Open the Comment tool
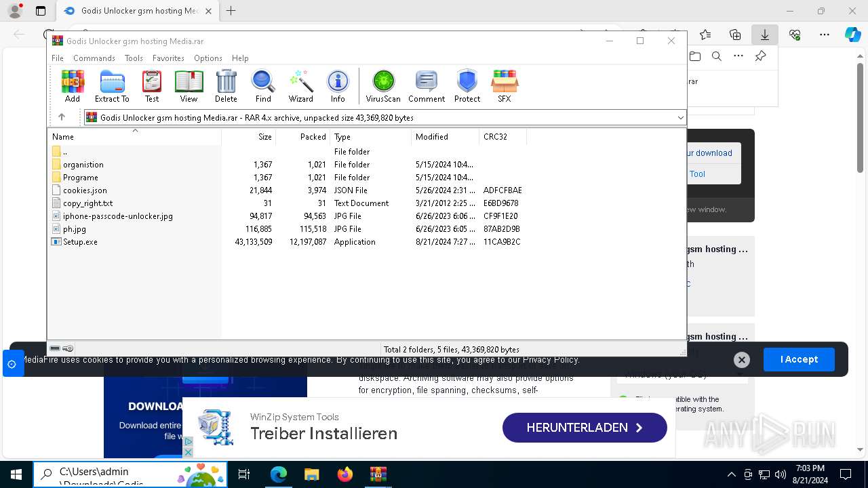The width and height of the screenshot is (868, 488). [427, 86]
